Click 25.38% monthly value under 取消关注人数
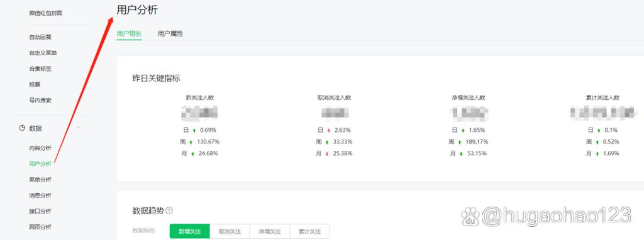644x240 pixels. (343, 153)
